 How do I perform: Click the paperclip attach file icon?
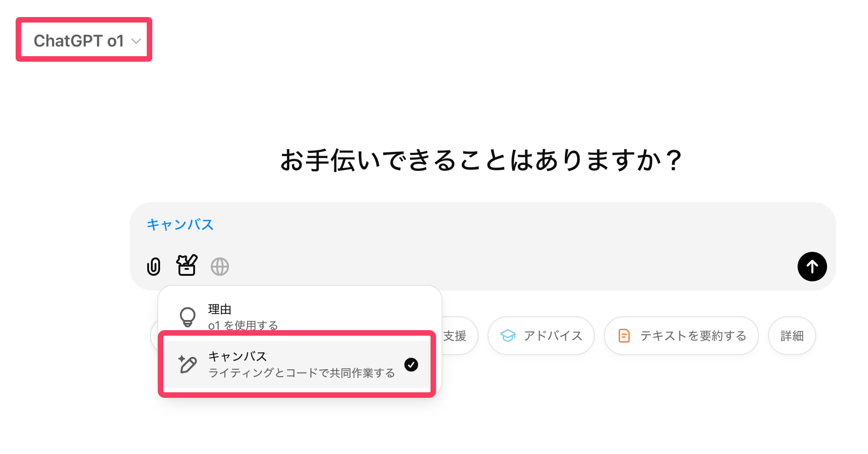[x=154, y=267]
